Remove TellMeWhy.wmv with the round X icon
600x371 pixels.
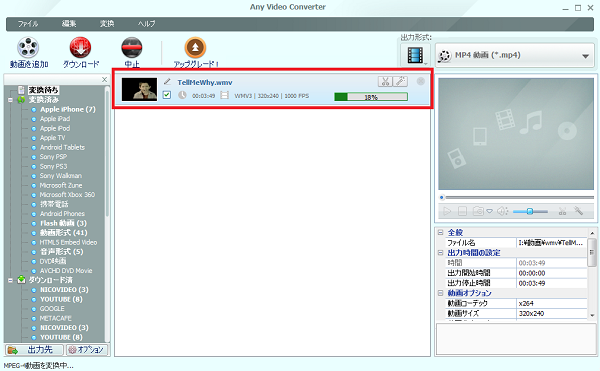point(421,81)
